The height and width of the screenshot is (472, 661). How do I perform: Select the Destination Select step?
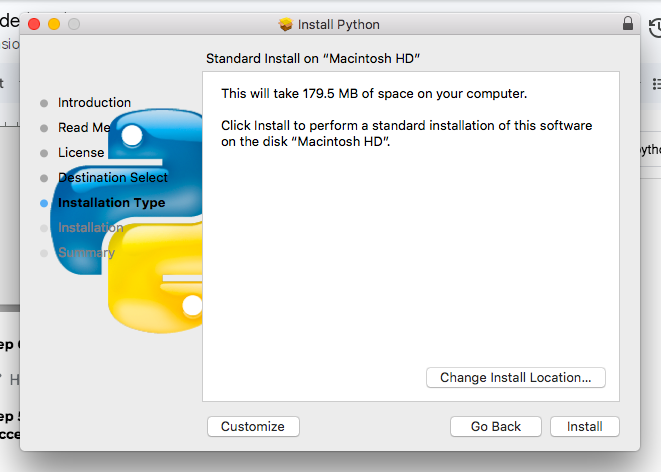112,178
